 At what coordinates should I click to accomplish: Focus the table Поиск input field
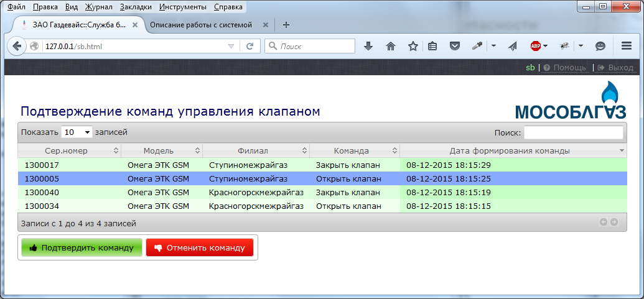coord(573,132)
